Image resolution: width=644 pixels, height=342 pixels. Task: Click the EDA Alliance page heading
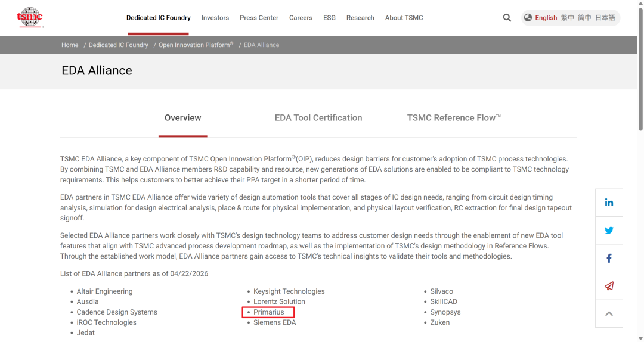(97, 71)
